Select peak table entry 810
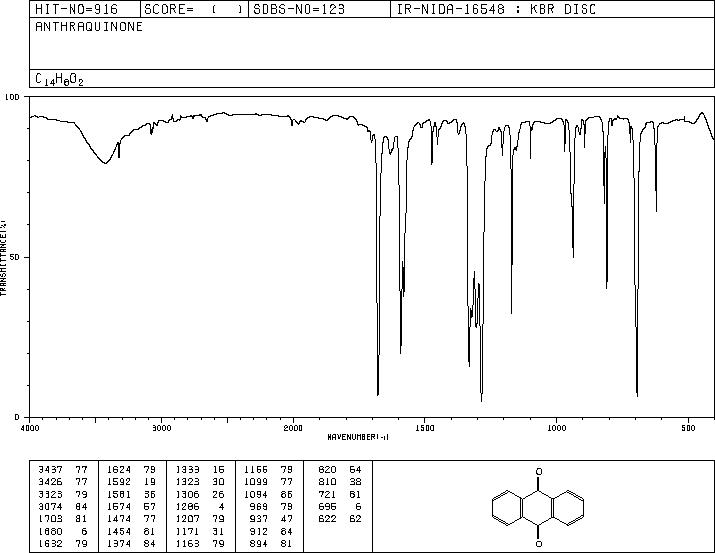 (327, 482)
